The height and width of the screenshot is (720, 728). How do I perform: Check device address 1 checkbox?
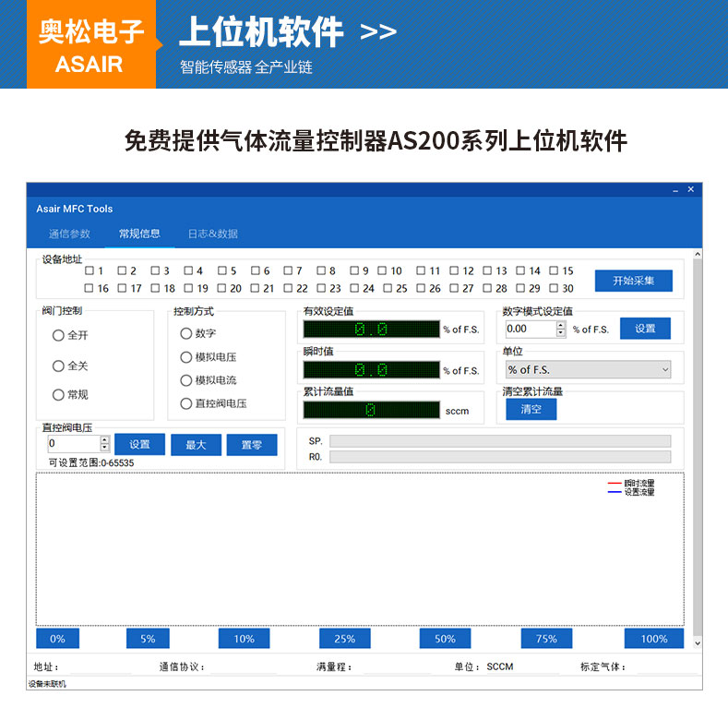click(90, 270)
